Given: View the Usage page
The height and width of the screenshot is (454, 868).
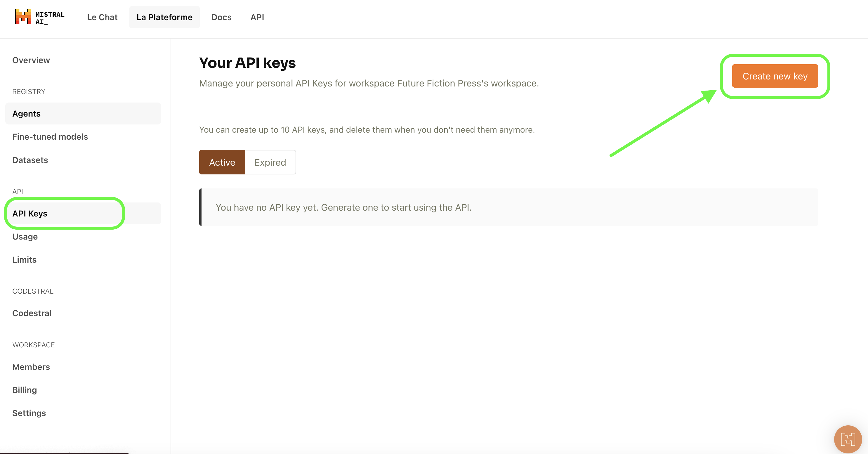Looking at the screenshot, I should point(25,237).
